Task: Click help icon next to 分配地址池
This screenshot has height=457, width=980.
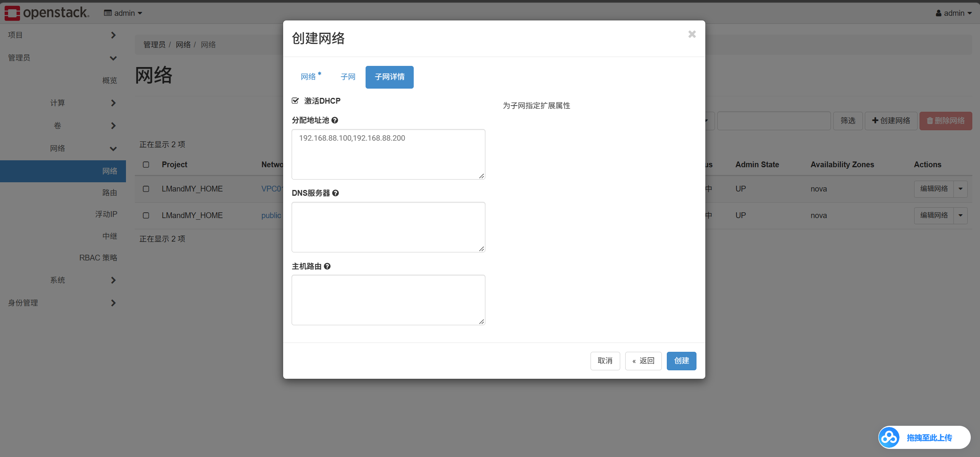Action: (x=335, y=120)
